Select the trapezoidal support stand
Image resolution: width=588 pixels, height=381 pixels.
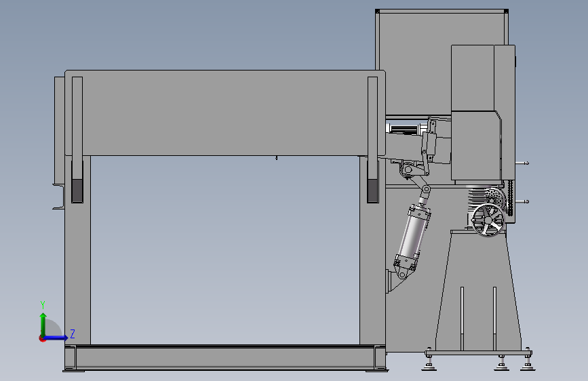[x=479, y=291]
